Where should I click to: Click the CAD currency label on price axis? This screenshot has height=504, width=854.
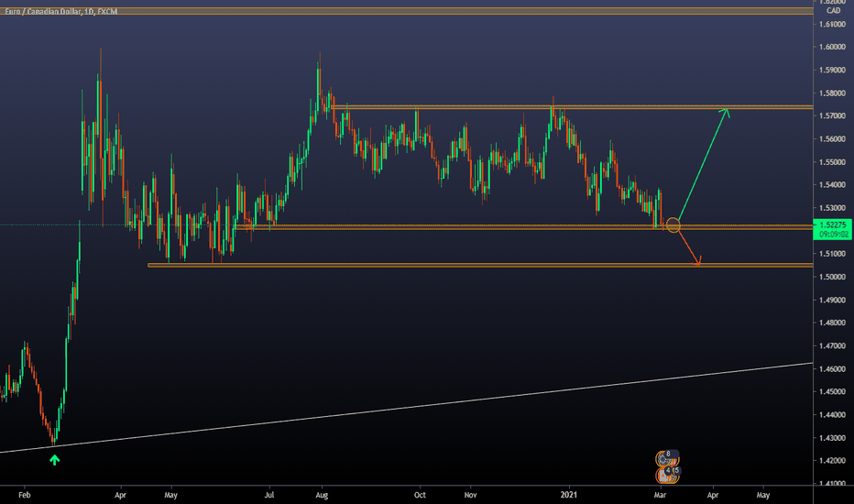833,10
